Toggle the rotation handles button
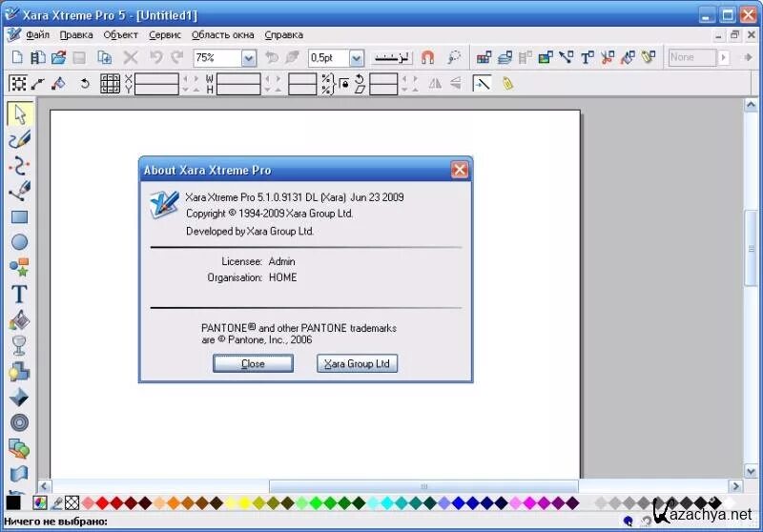Image resolution: width=763 pixels, height=532 pixels. 85,84
